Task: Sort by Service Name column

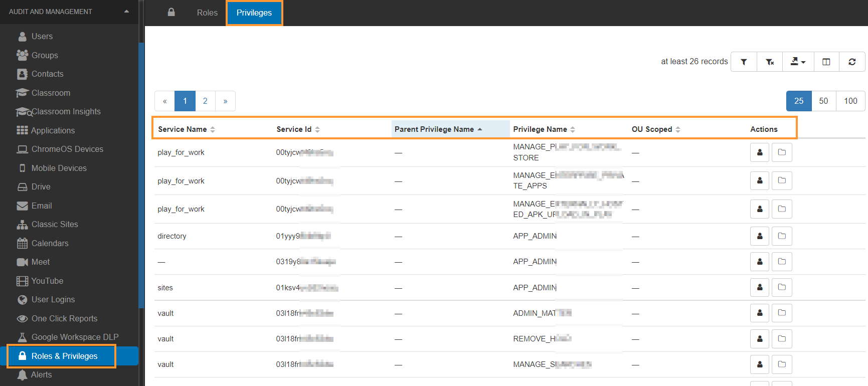Action: click(187, 129)
